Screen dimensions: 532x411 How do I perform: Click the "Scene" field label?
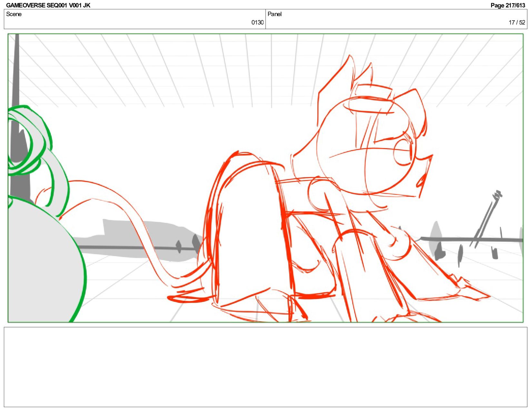pyautogui.click(x=14, y=14)
